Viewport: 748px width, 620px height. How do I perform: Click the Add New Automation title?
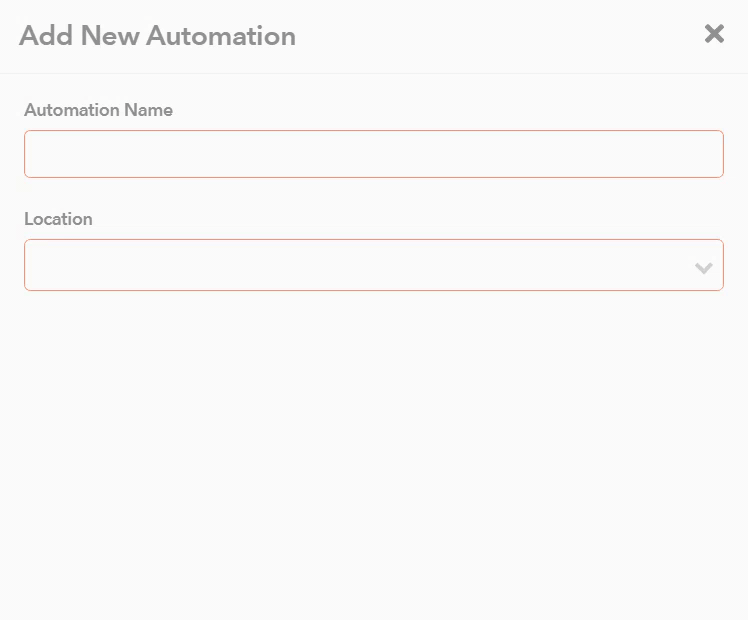click(157, 36)
